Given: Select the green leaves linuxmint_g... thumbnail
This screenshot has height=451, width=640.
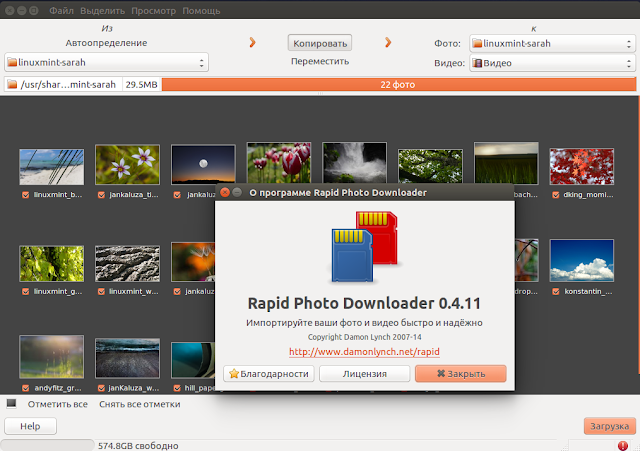Looking at the screenshot, I should (51, 264).
